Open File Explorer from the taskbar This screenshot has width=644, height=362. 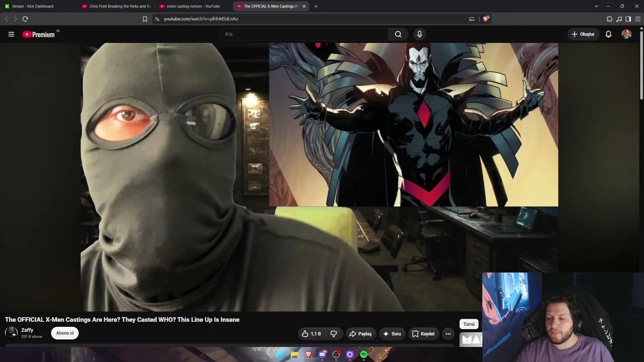(x=295, y=355)
